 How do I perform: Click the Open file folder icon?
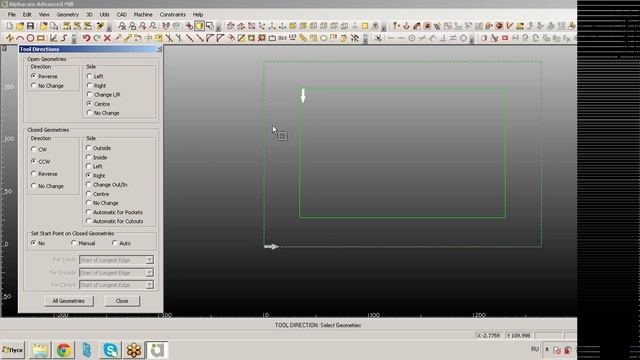[x=20, y=26]
